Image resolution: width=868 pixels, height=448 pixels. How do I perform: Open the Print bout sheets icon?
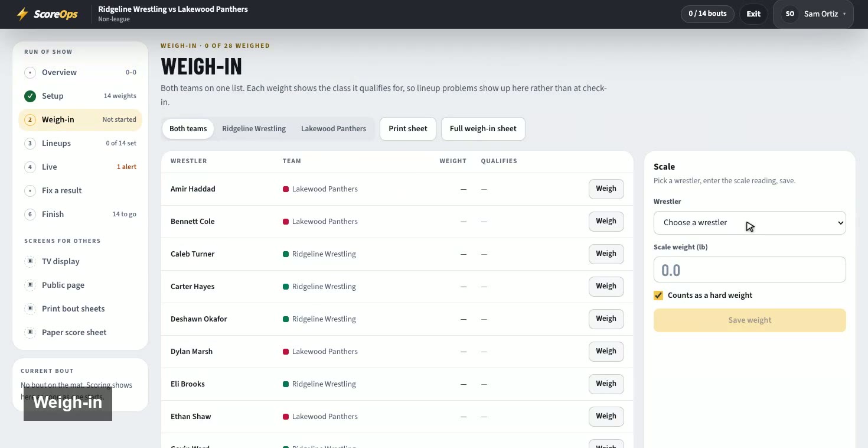point(30,309)
